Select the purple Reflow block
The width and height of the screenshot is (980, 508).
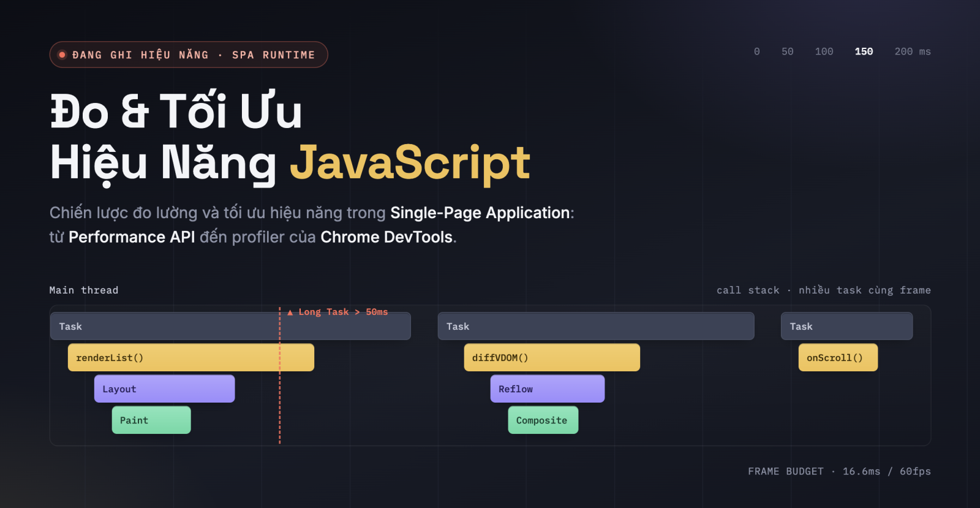pos(548,389)
